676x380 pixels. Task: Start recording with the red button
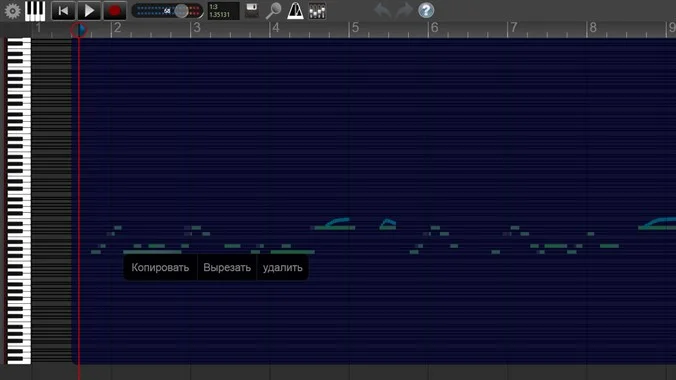pyautogui.click(x=115, y=11)
